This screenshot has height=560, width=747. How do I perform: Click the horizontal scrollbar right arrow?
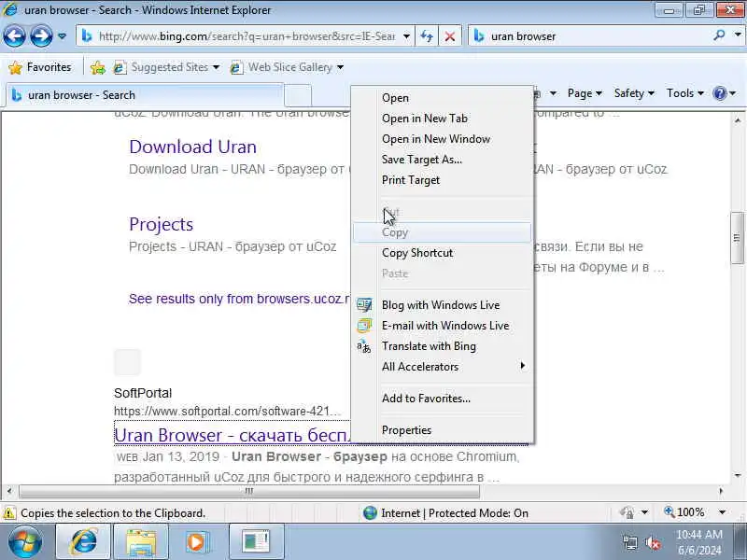coord(721,491)
